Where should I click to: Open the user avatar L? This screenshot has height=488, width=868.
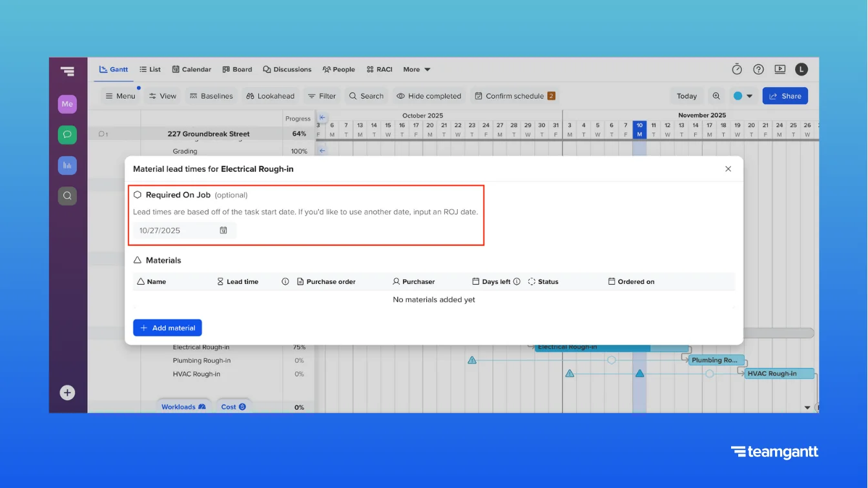801,69
